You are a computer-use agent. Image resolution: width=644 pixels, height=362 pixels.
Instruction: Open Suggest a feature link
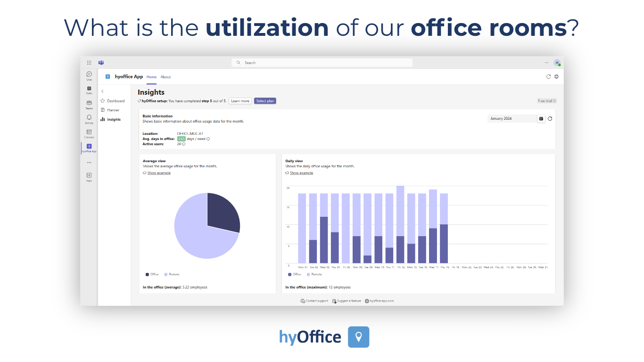[347, 301]
